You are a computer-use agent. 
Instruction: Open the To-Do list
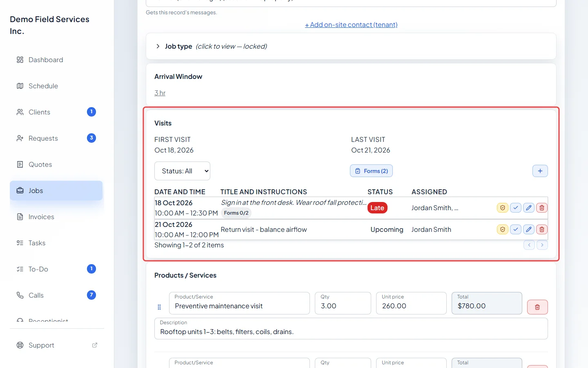(x=56, y=269)
